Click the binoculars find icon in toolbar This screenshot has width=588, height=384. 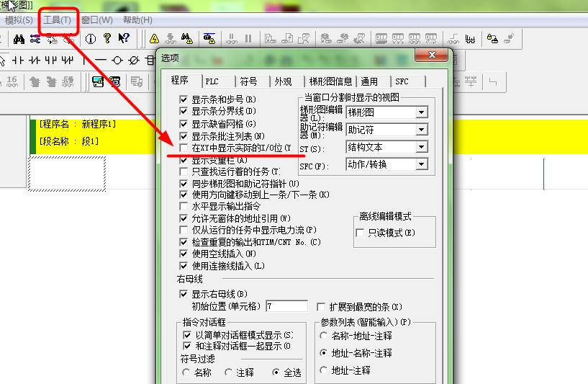(x=187, y=38)
